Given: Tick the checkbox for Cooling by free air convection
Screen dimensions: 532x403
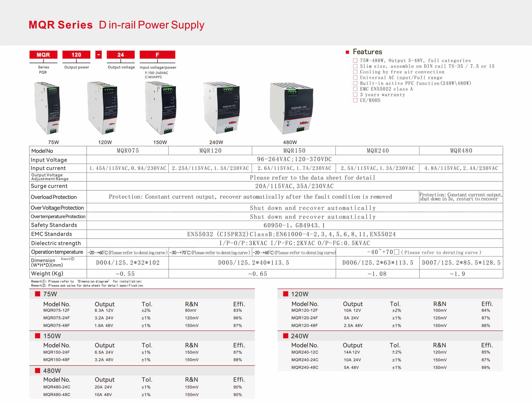Looking at the screenshot, I should pyautogui.click(x=355, y=72).
